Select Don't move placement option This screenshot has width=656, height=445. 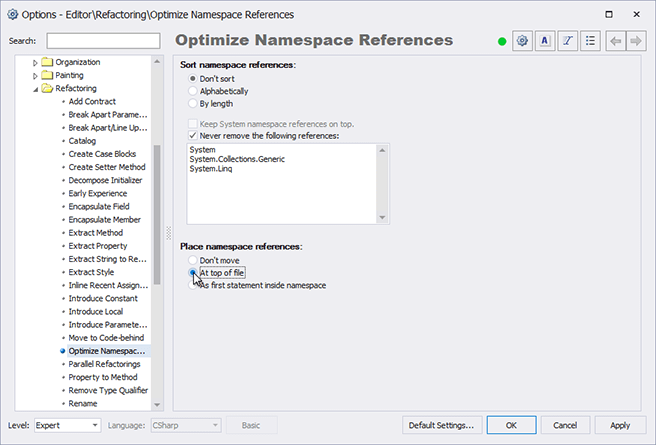pos(194,260)
